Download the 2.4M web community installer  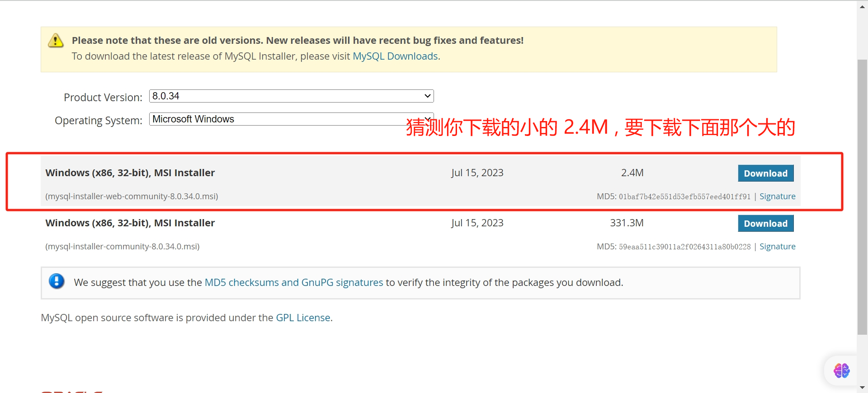766,173
